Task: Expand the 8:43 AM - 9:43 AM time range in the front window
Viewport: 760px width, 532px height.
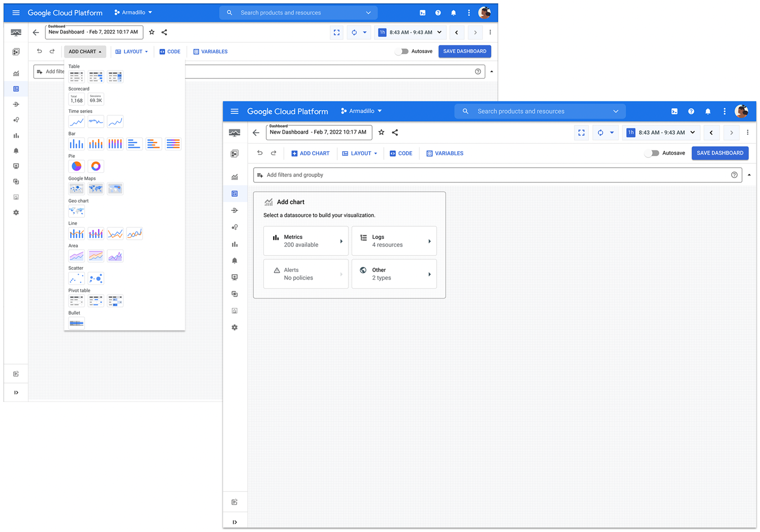Action: 661,133
